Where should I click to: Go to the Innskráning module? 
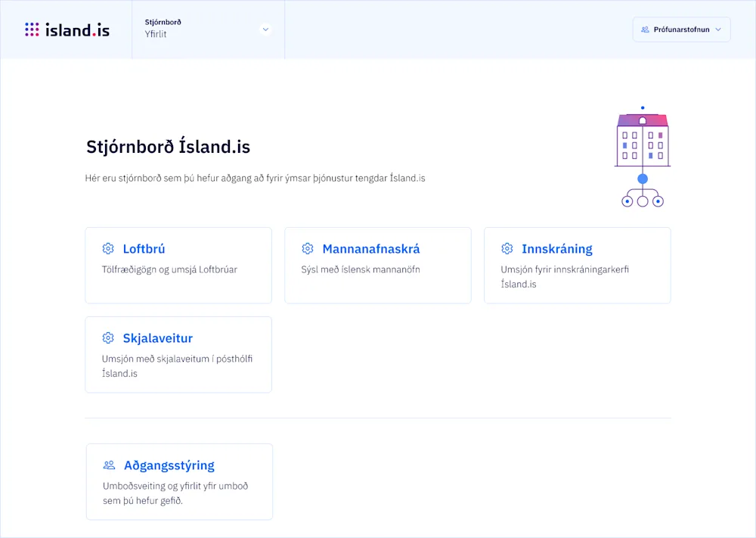(x=557, y=249)
